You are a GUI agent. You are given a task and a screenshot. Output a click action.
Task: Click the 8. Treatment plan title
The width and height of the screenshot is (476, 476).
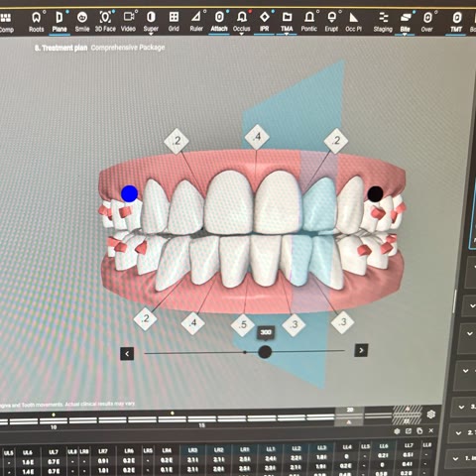point(60,48)
